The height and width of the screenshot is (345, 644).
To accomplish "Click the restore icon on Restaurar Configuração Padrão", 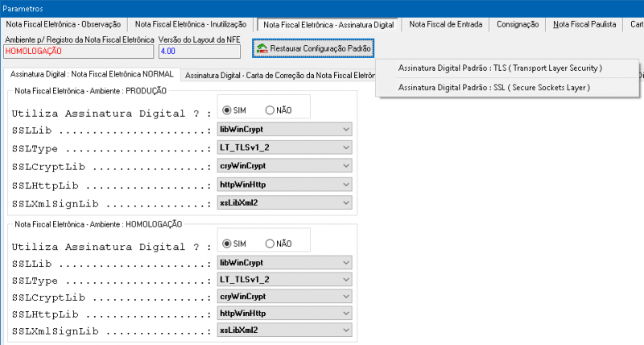I will [x=262, y=48].
